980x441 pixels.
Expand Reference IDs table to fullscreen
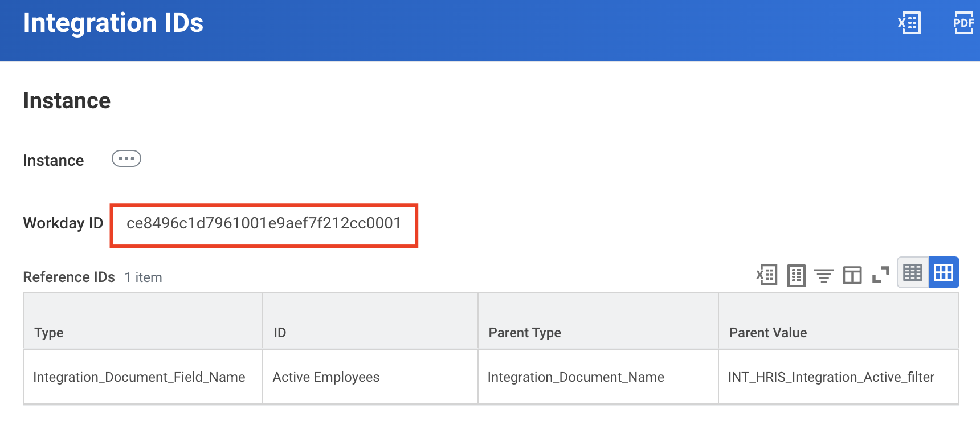(880, 275)
